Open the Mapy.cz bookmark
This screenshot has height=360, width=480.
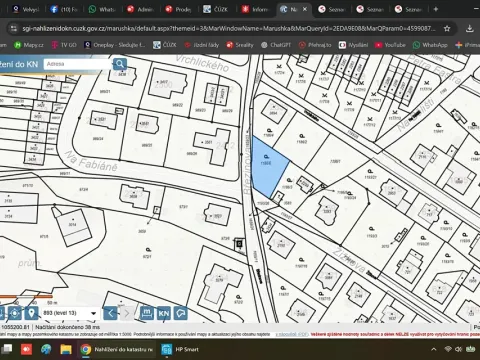[x=29, y=45]
